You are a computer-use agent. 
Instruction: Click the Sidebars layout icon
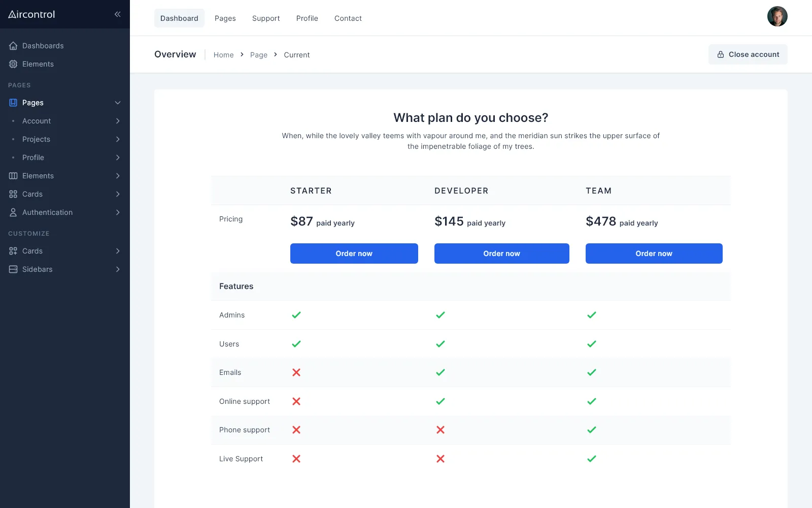click(13, 269)
